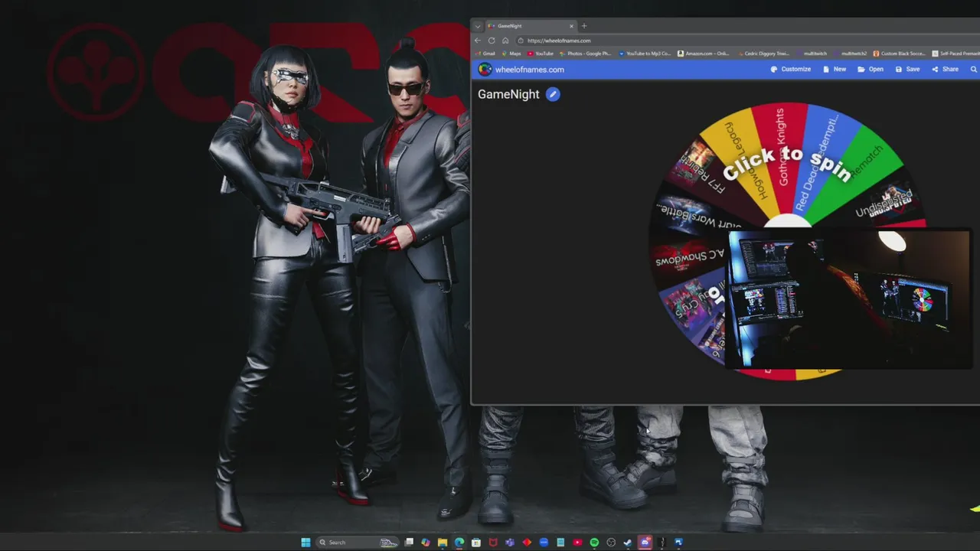Open the YouTube bookmark
The image size is (980, 551).
point(541,54)
